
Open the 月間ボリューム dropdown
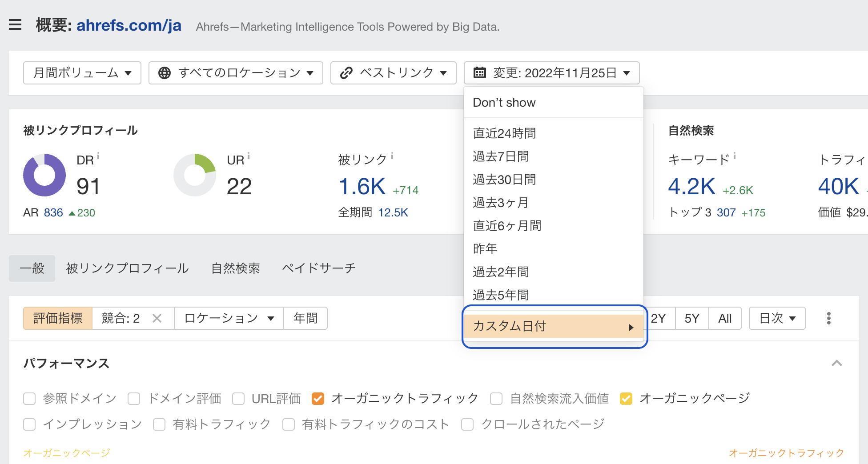(x=82, y=73)
